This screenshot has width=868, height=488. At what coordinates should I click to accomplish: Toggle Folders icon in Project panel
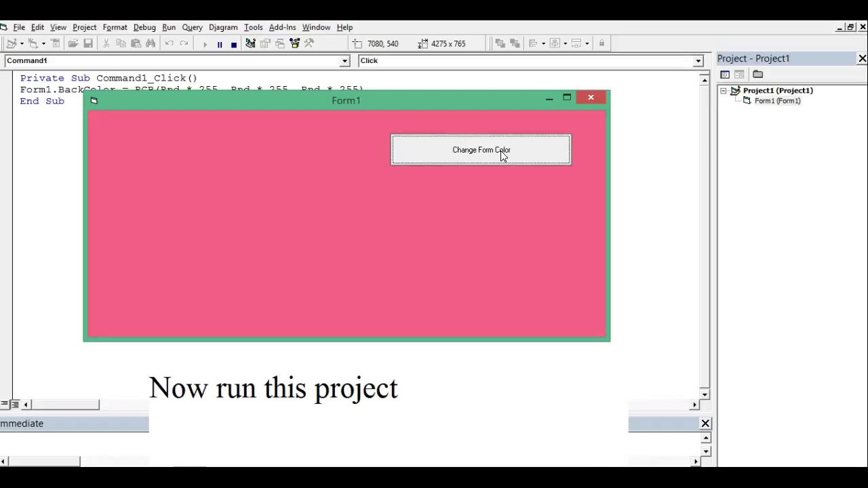[x=758, y=75]
